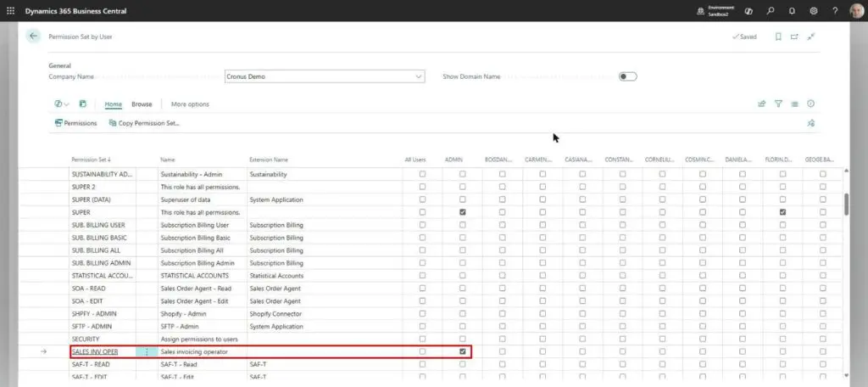
Task: Uncheck FLORIN.D for the SUPER row
Action: point(782,212)
